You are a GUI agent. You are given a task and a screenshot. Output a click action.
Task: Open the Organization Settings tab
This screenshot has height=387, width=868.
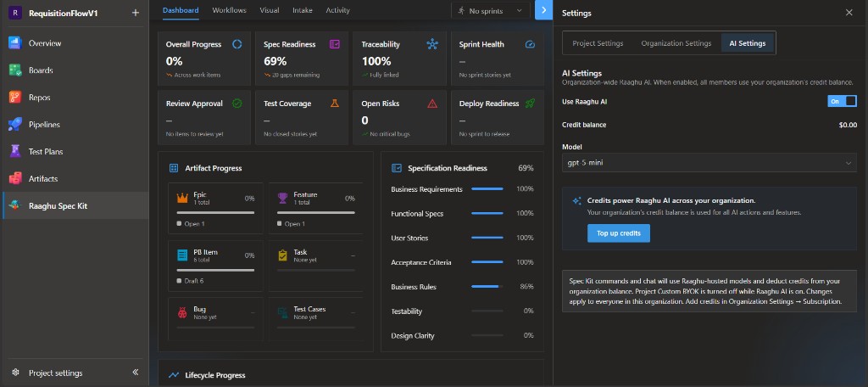[676, 43]
